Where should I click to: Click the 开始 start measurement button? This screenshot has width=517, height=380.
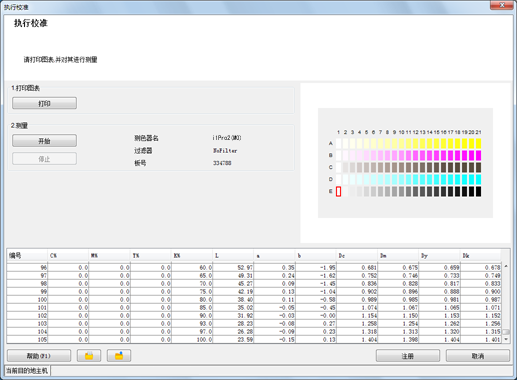click(x=44, y=141)
